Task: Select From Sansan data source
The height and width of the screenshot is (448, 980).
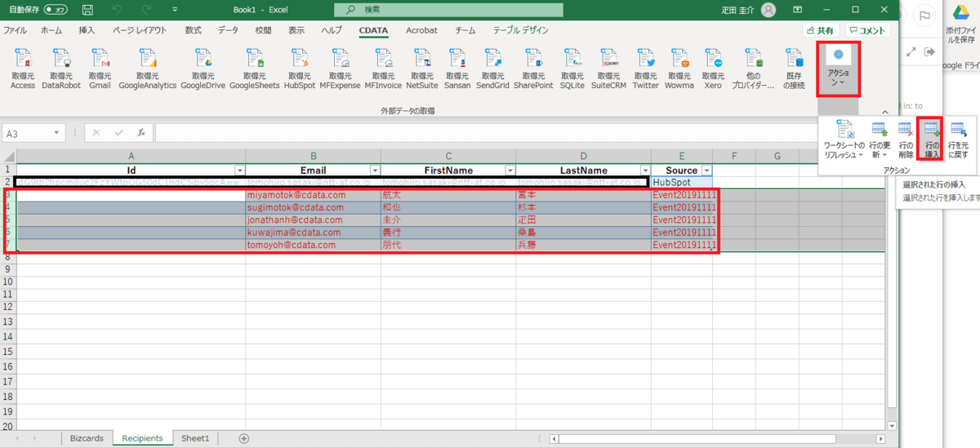Action: coord(457,69)
